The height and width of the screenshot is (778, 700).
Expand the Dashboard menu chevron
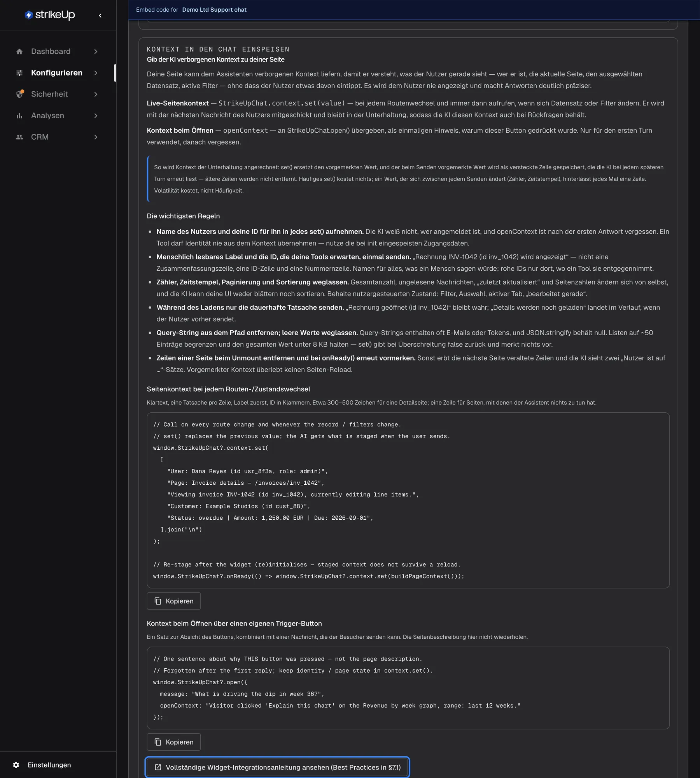tap(96, 51)
